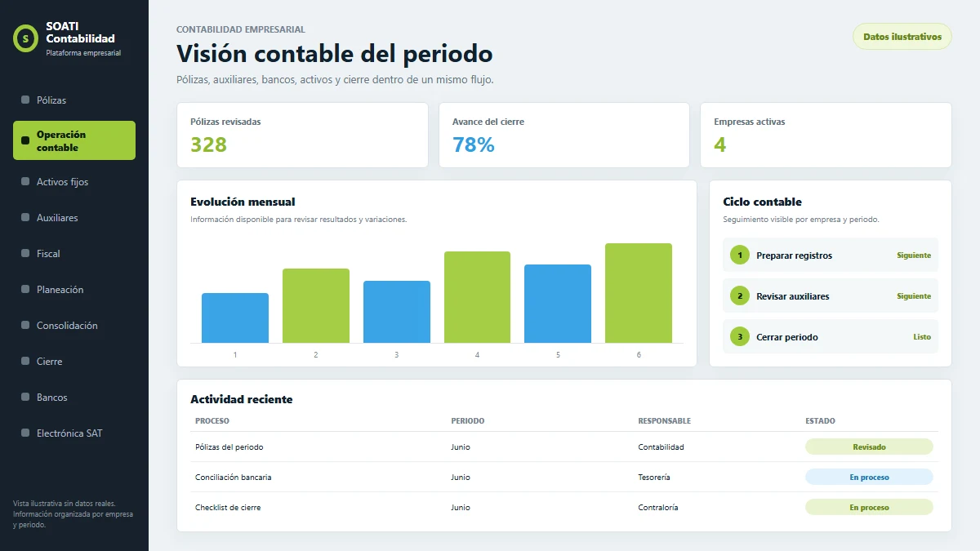
Task: Click the Contraloría responsable cell
Action: 658,507
